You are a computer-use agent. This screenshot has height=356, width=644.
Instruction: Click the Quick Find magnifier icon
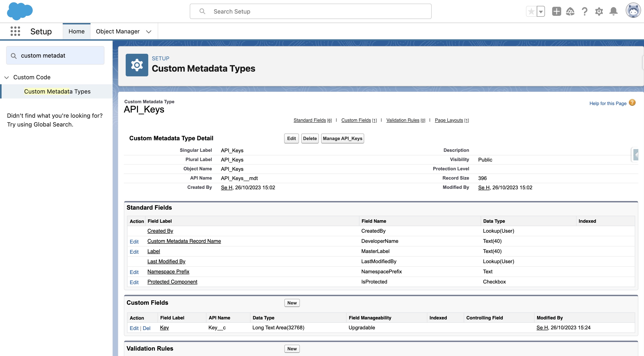(14, 56)
